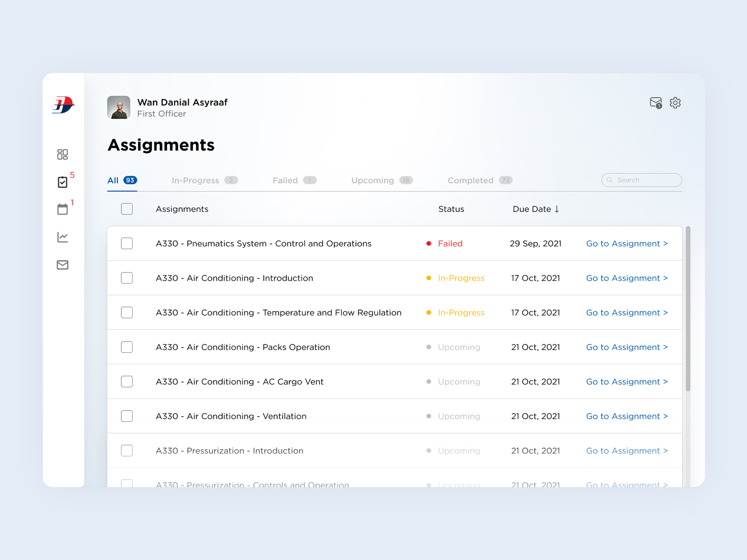The height and width of the screenshot is (560, 747).
Task: Click the airline logo in the top corner
Action: pos(64,105)
